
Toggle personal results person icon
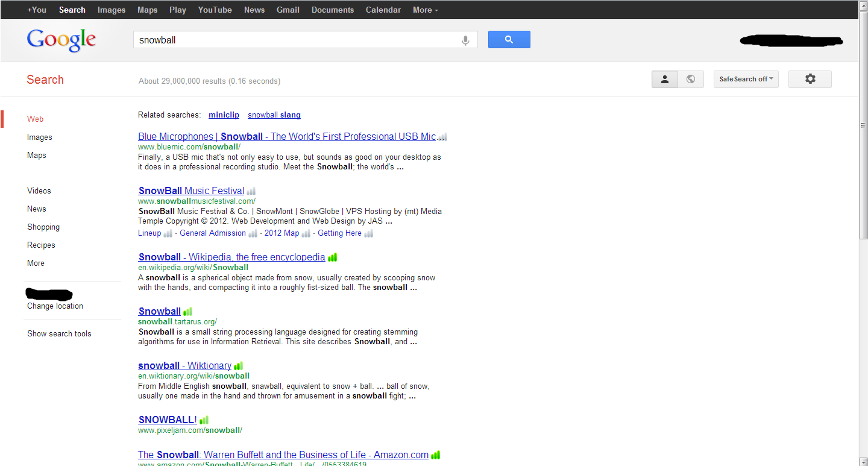coord(665,79)
